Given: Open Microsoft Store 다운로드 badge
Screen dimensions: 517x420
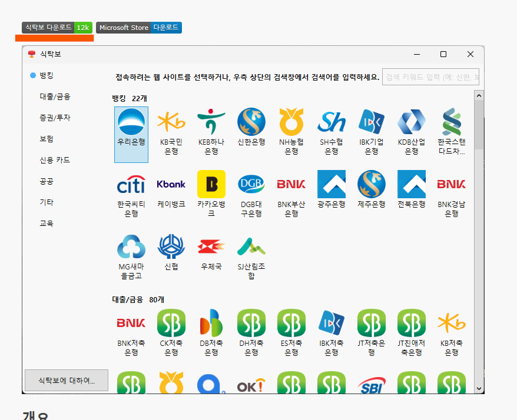Looking at the screenshot, I should 139,28.
